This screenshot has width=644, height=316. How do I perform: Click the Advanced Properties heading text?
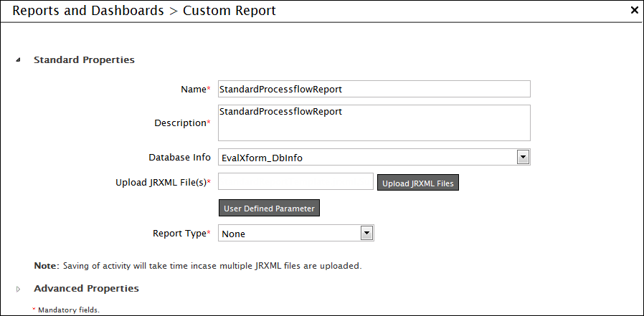[86, 288]
